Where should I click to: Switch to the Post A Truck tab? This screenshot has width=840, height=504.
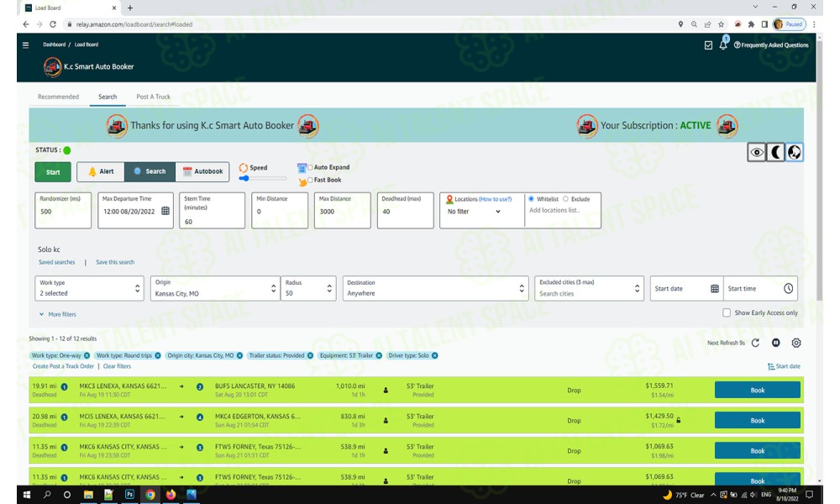pos(153,97)
